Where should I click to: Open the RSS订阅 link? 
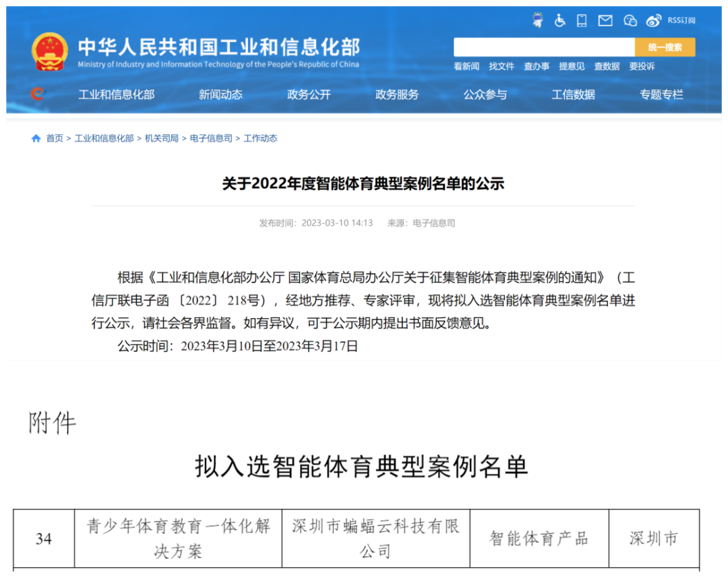(x=681, y=20)
